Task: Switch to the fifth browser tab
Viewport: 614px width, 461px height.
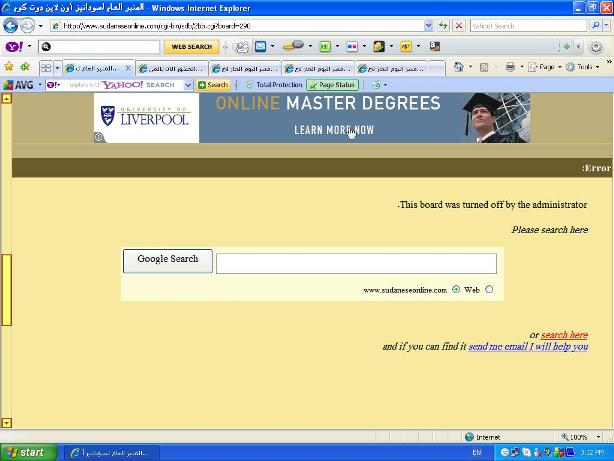Action: click(392, 69)
